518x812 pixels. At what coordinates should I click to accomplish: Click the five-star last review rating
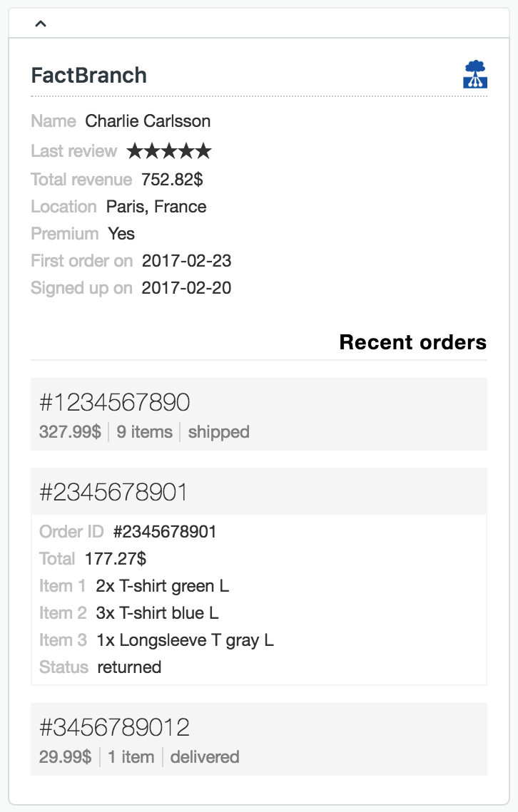(169, 151)
